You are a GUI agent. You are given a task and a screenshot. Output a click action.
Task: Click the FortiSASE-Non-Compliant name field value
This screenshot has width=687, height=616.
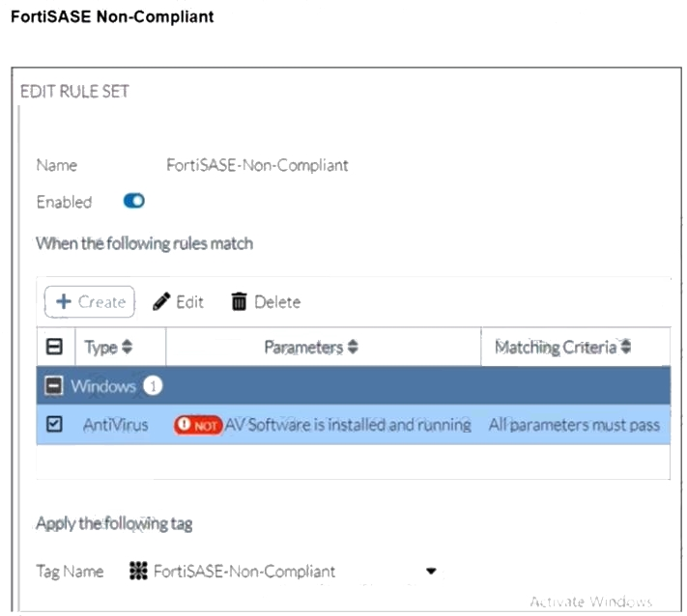tap(257, 165)
